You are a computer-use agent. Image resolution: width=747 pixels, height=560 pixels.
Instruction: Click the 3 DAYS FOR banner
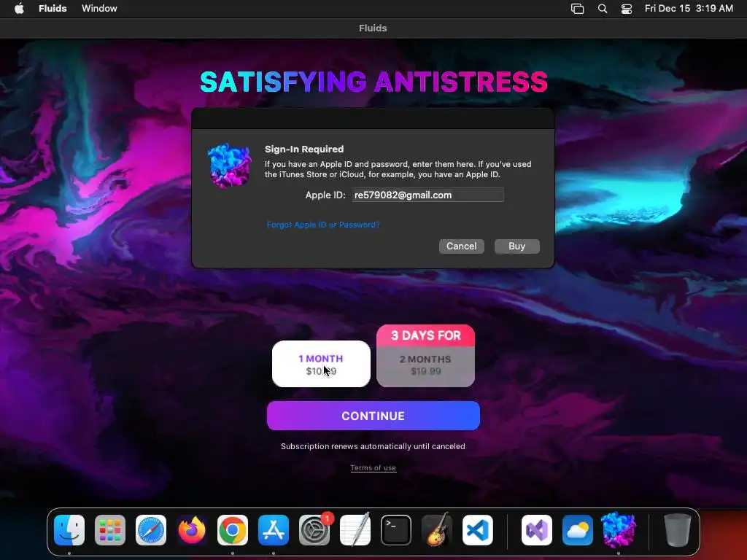click(425, 335)
